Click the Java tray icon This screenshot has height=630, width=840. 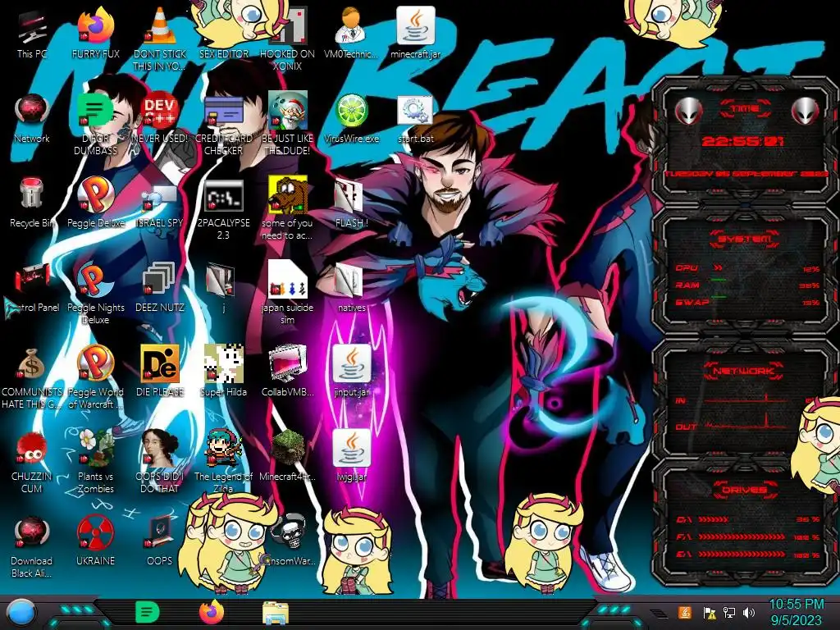pyautogui.click(x=685, y=612)
